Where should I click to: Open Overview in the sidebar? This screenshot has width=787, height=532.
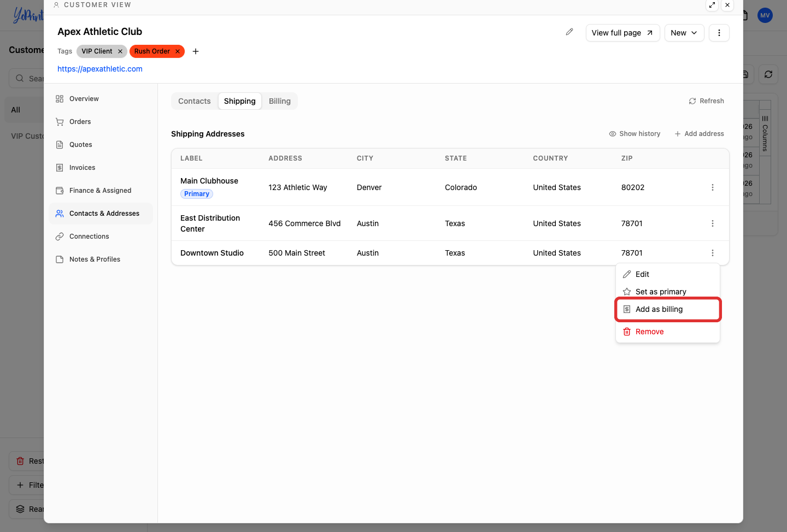click(x=101, y=99)
